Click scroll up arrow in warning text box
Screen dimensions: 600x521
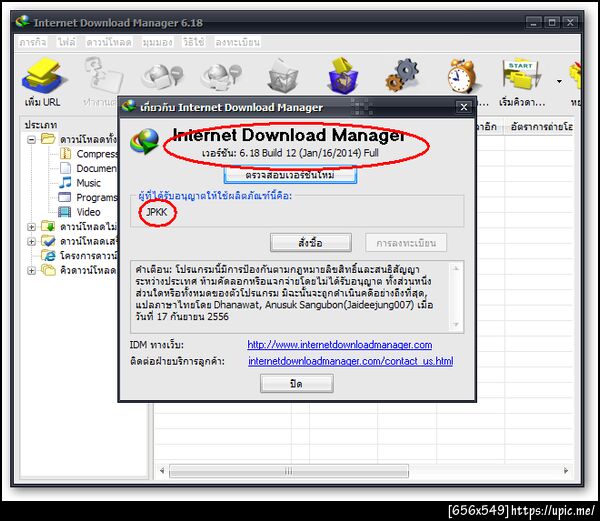(456, 269)
